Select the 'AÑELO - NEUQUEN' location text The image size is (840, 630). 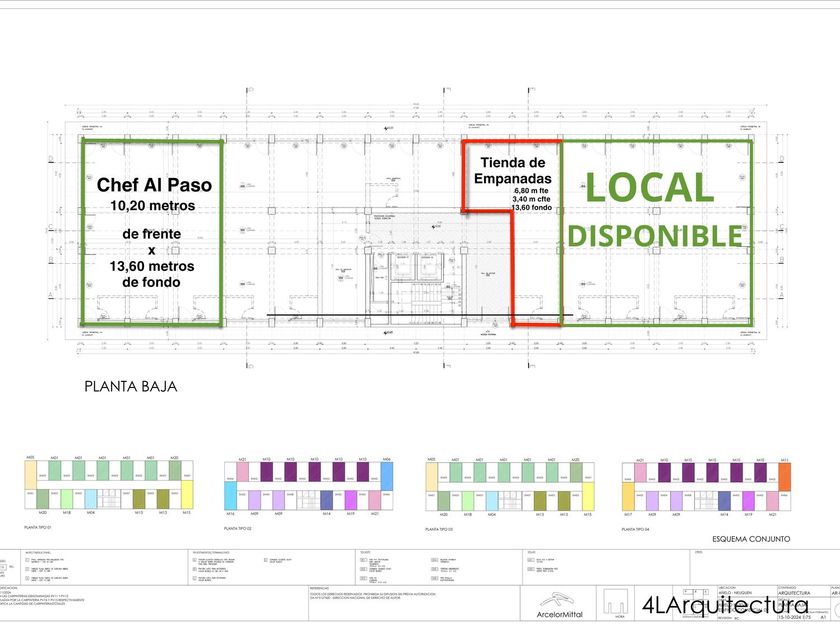coord(735,593)
